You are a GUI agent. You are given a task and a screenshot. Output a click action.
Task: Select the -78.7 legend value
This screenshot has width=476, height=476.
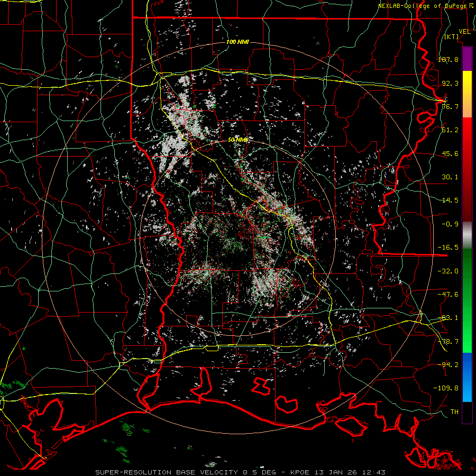click(448, 342)
